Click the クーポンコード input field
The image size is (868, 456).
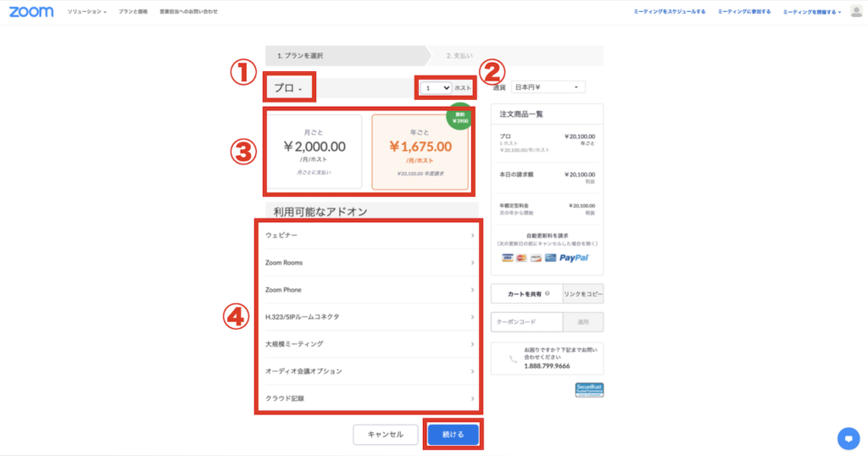tap(526, 322)
